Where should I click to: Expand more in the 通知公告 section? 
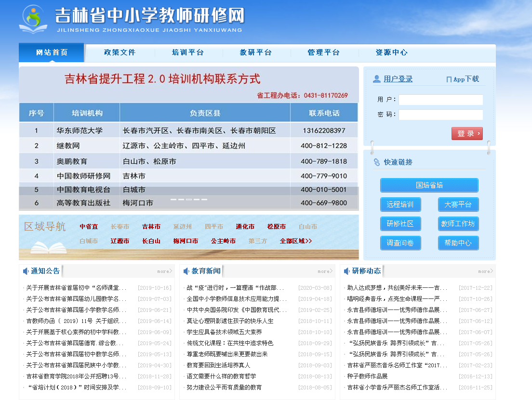point(164,271)
